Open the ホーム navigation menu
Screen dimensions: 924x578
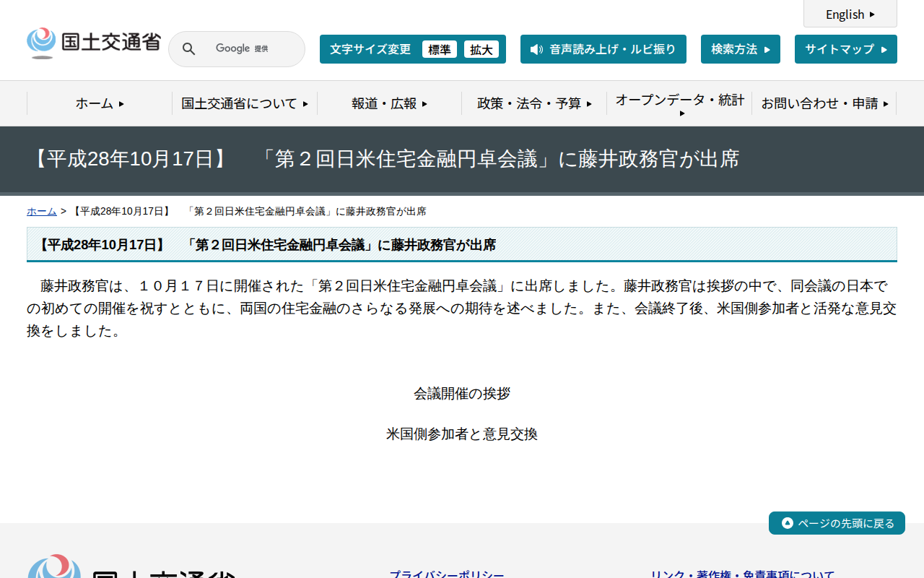pos(99,103)
